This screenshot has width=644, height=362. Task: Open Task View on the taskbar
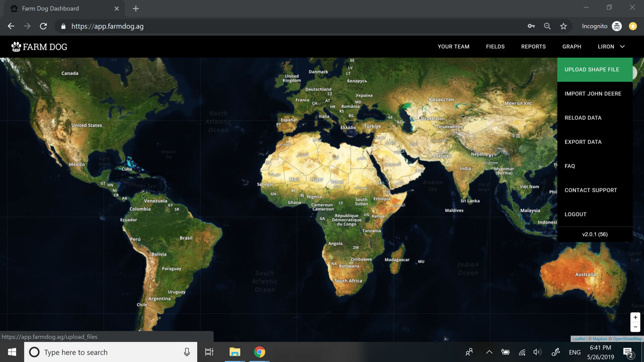(209, 352)
